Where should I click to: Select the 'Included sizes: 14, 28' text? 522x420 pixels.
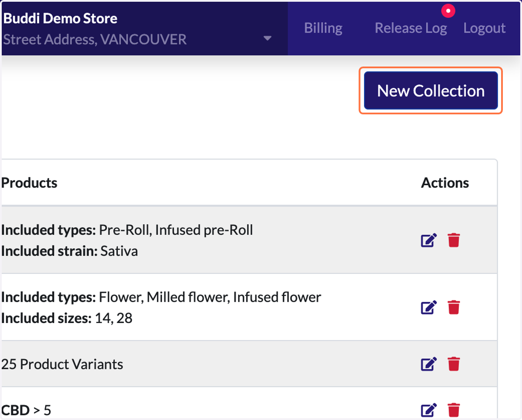[67, 318]
